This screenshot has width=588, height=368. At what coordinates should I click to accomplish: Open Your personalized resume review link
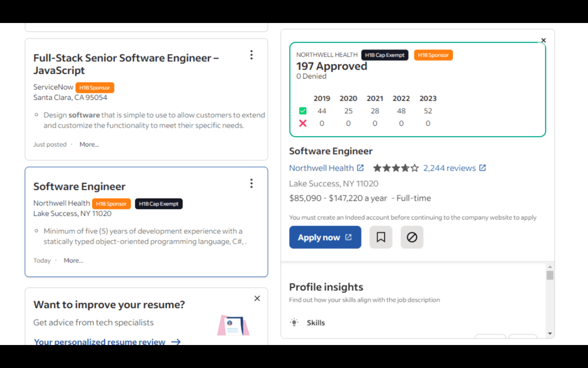tap(100, 342)
